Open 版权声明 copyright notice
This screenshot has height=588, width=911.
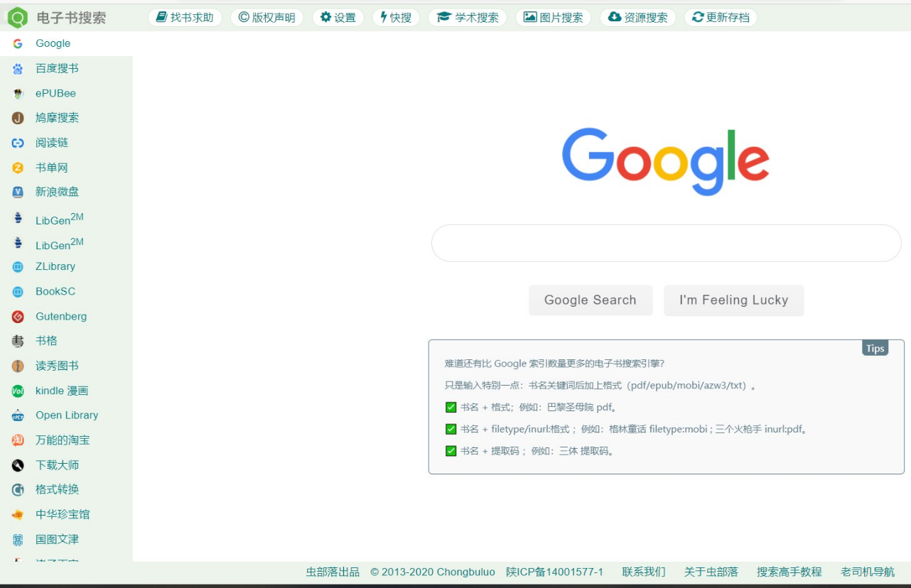tap(267, 17)
